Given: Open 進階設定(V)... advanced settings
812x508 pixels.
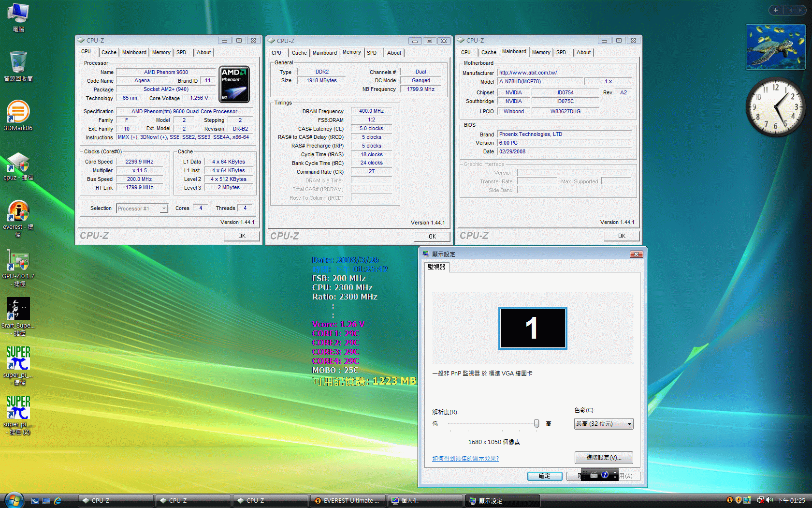Looking at the screenshot, I should point(604,458).
